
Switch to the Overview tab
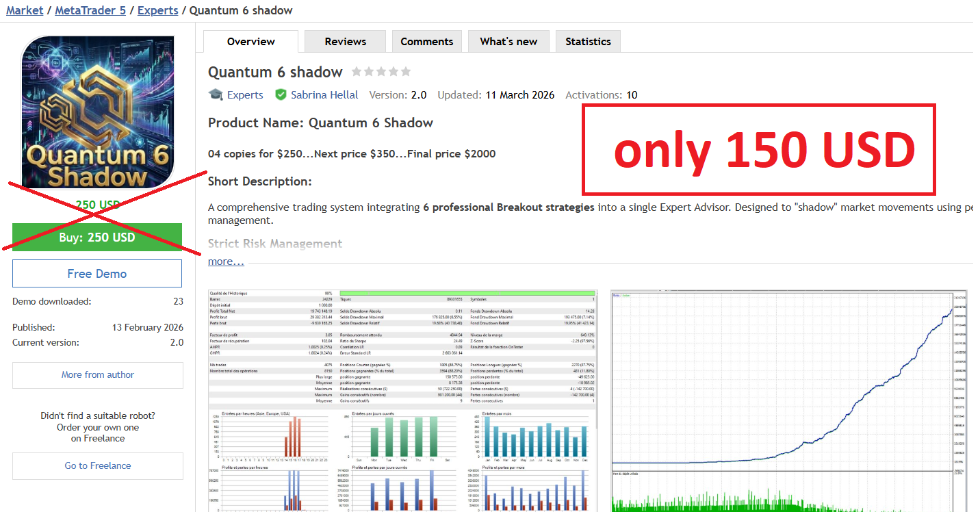251,42
